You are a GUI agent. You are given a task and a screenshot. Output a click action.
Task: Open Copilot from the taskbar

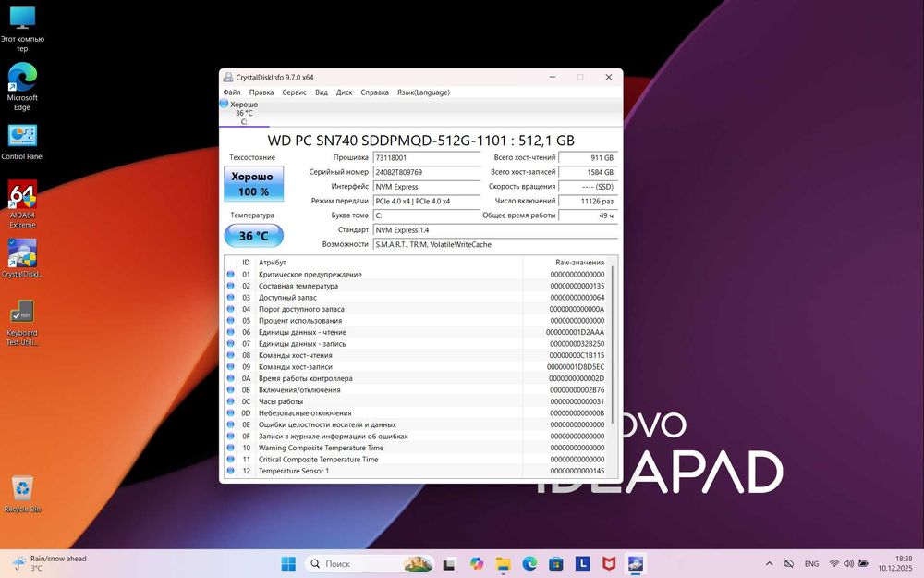pyautogui.click(x=476, y=564)
